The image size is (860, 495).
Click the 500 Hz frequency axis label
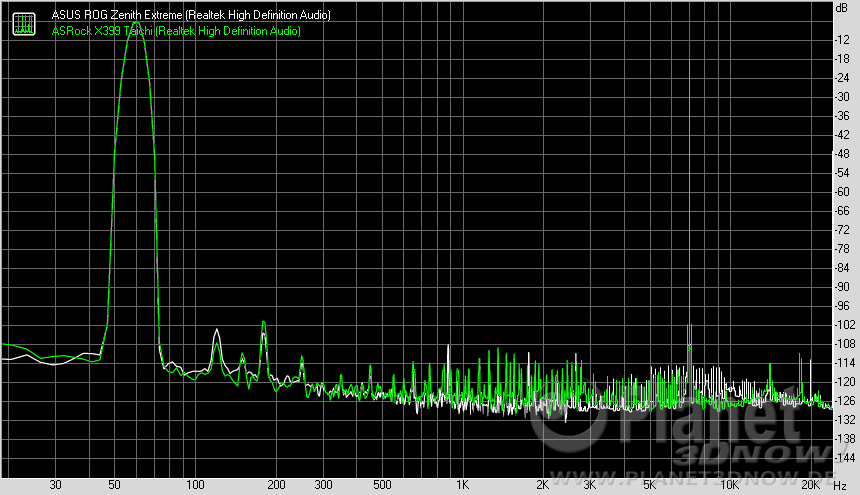tap(382, 485)
